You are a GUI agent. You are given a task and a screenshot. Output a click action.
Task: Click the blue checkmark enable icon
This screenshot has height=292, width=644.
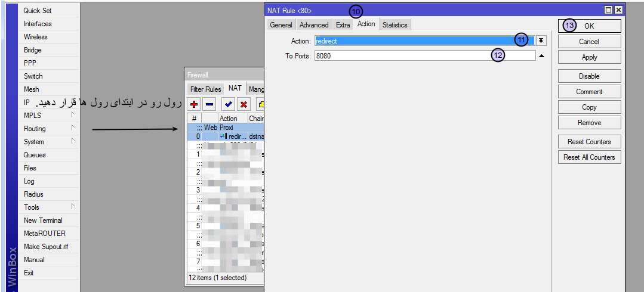(229, 104)
